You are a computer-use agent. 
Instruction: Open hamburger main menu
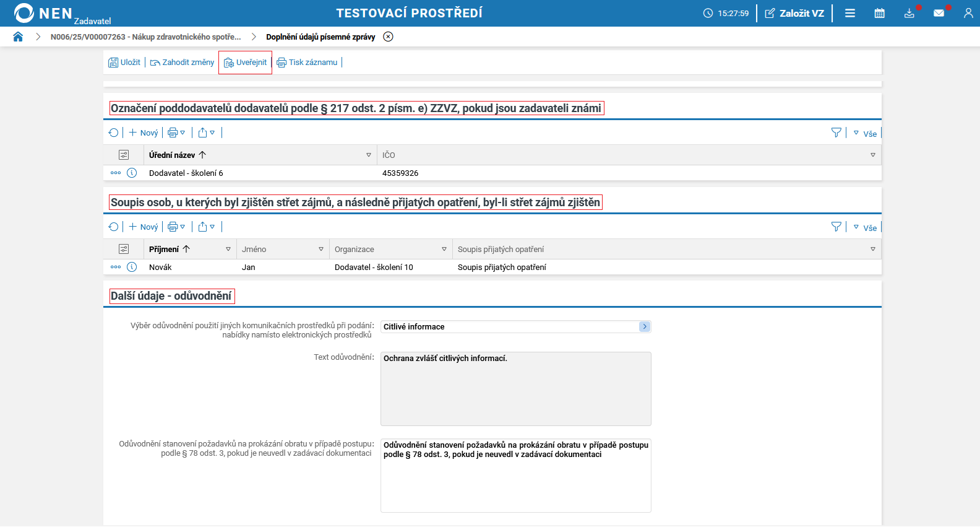[x=850, y=13]
